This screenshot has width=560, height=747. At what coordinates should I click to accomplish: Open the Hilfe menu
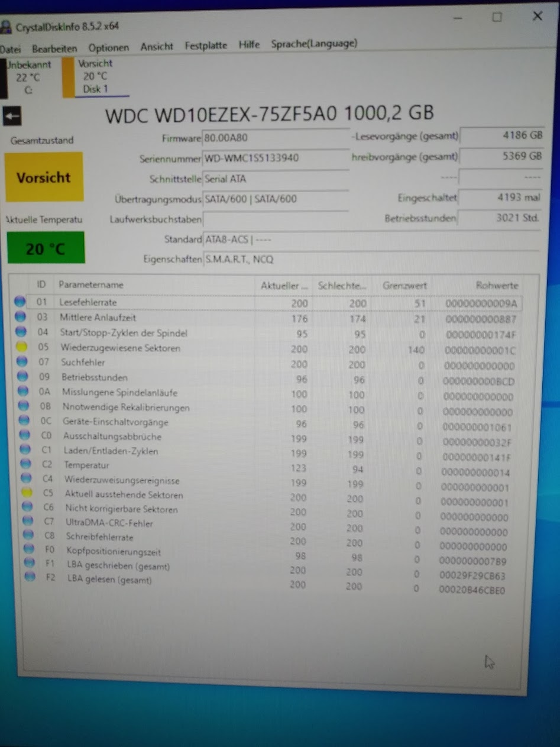tap(249, 44)
